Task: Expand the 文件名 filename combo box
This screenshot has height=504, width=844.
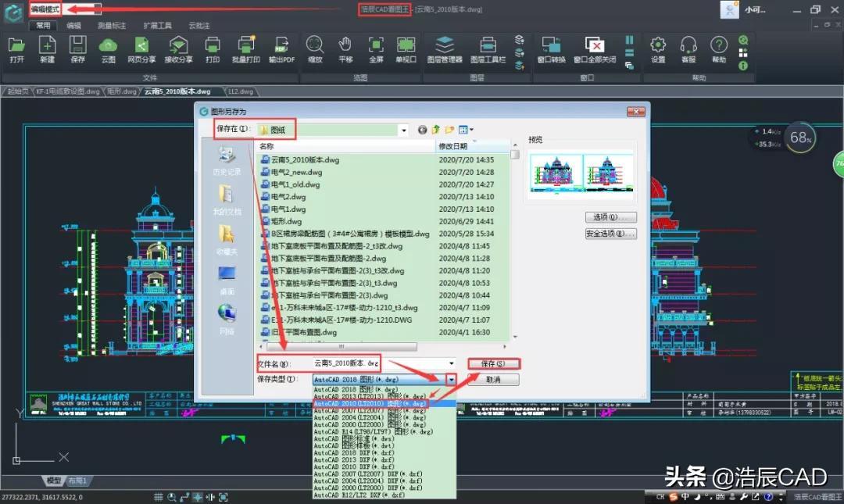Action: [452, 363]
